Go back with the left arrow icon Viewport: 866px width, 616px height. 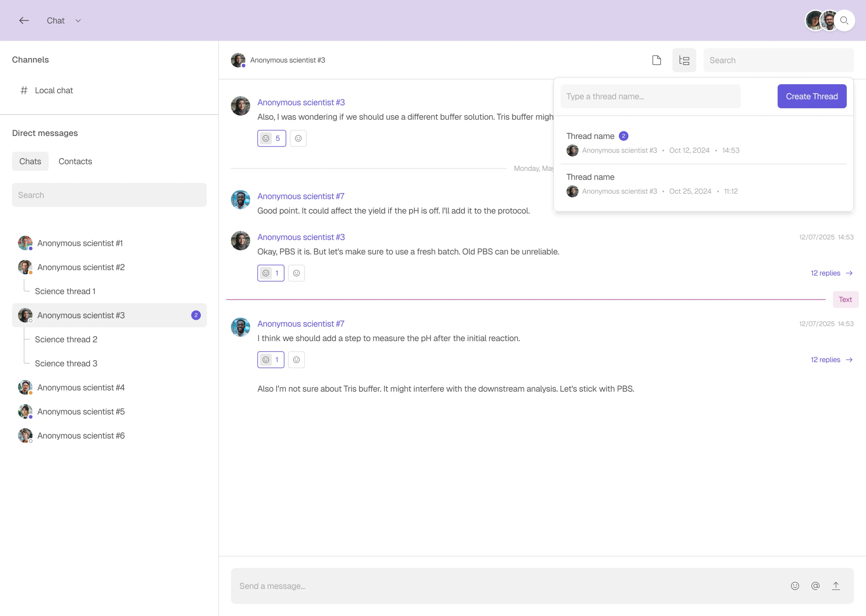pyautogui.click(x=24, y=21)
